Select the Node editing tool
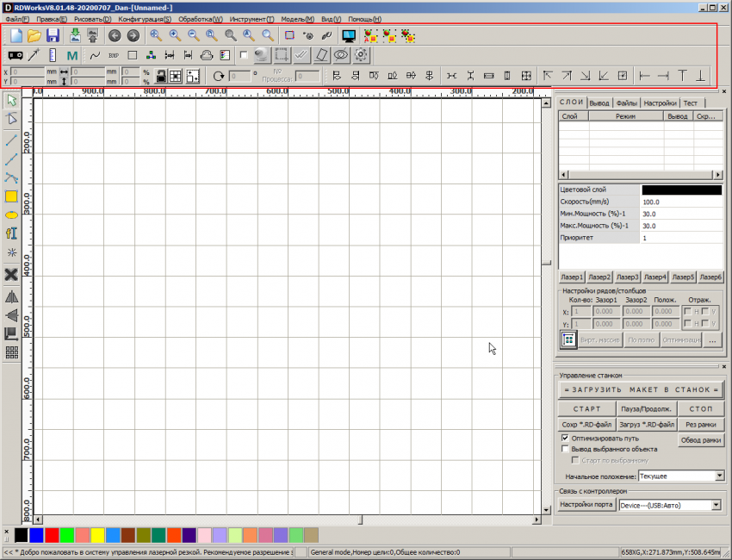This screenshot has width=732, height=560. click(x=10, y=118)
